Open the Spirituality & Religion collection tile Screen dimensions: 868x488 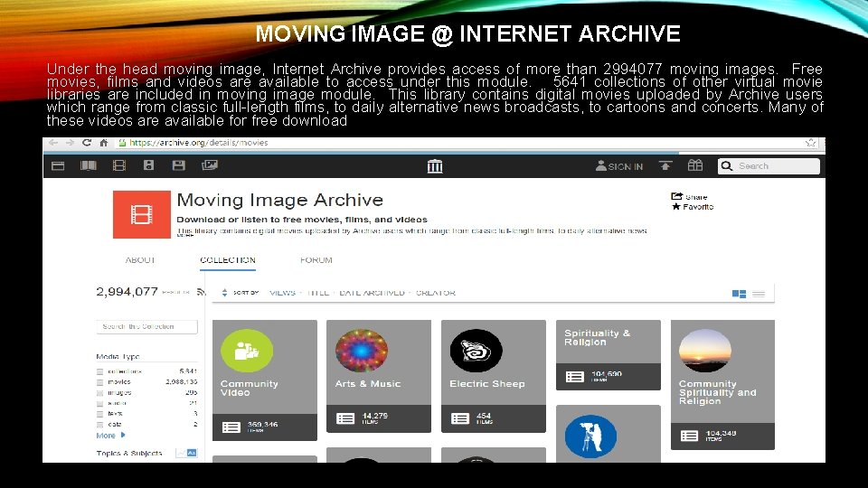(x=609, y=354)
